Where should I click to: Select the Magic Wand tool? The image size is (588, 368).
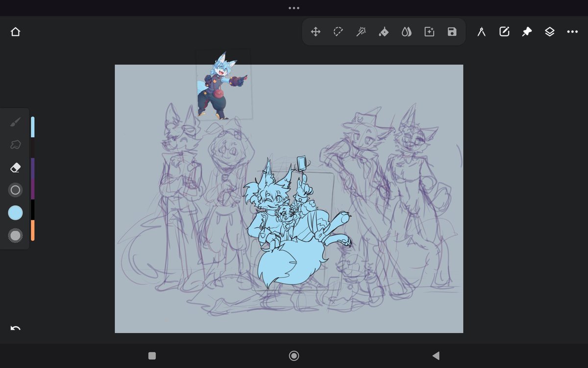point(361,31)
